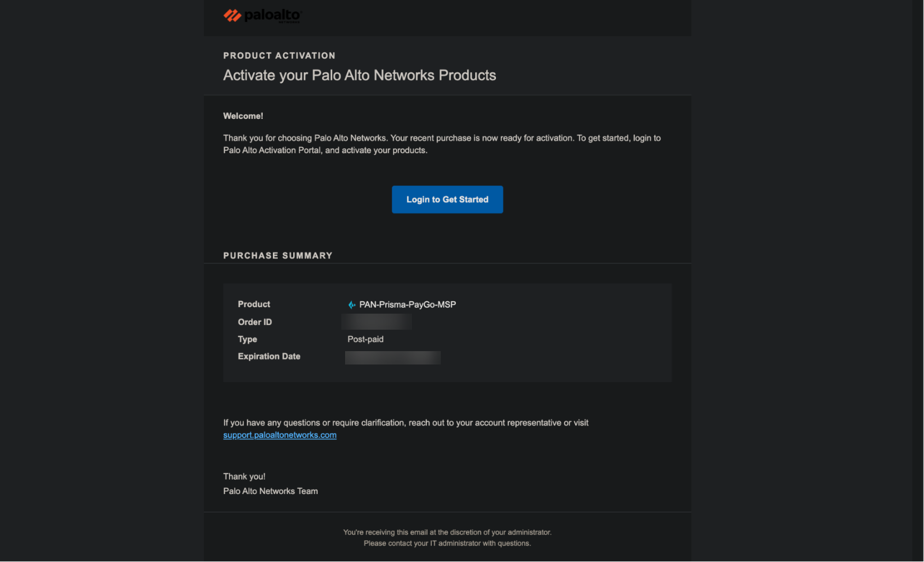
Task: Click the blurred Order ID value
Action: click(x=377, y=322)
